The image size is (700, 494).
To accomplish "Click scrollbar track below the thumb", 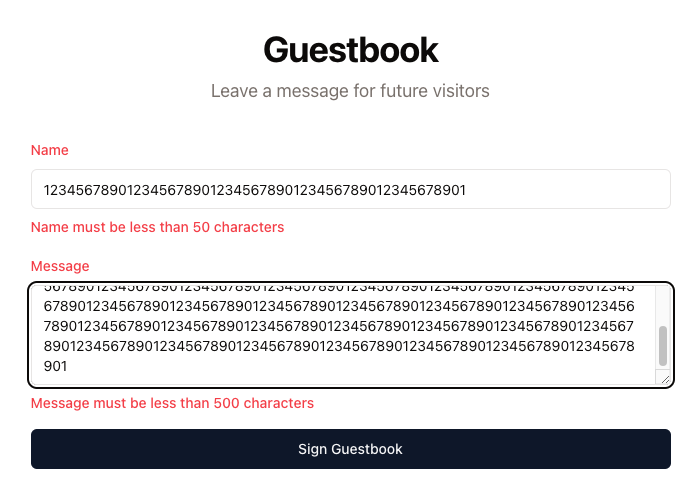I will click(x=663, y=368).
